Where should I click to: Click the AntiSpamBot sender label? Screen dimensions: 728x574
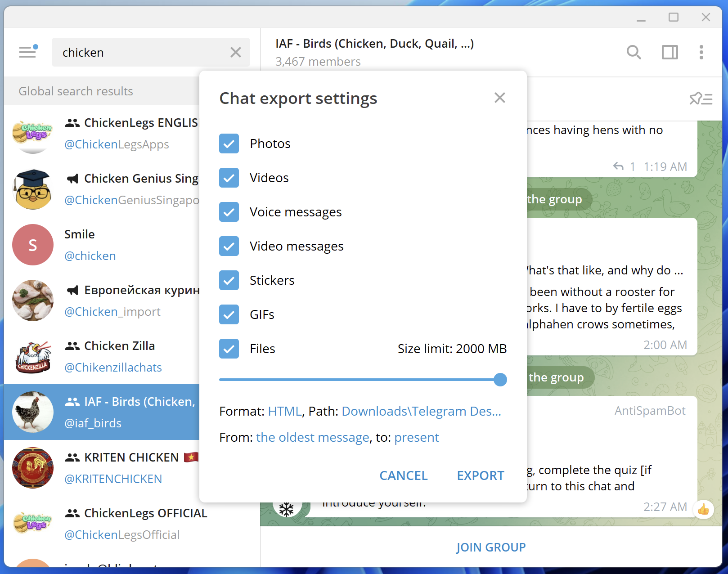(650, 411)
